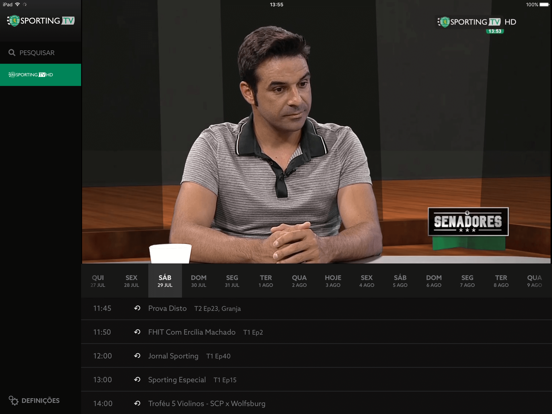This screenshot has height=414, width=552.
Task: Open Sporting Especial programme title
Action: click(x=177, y=380)
